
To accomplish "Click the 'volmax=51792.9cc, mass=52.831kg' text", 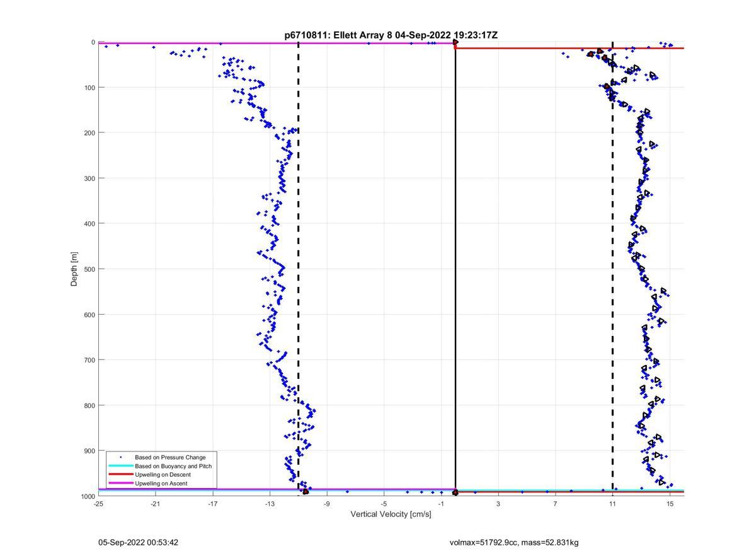I will coord(514,542).
